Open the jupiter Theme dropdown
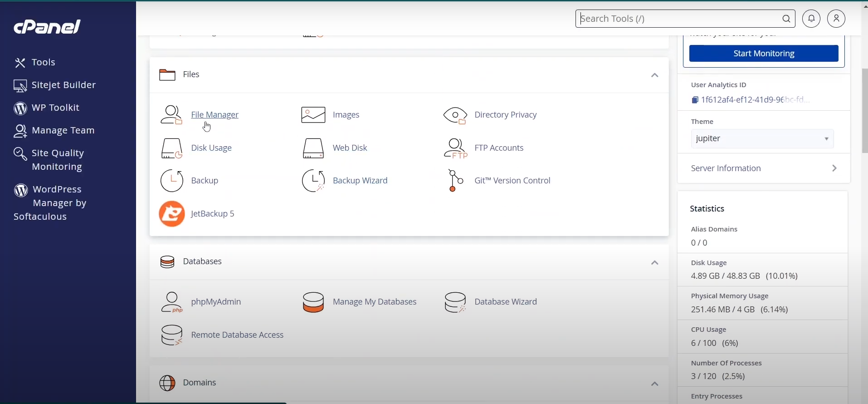Viewport: 868px width, 404px height. 762,139
